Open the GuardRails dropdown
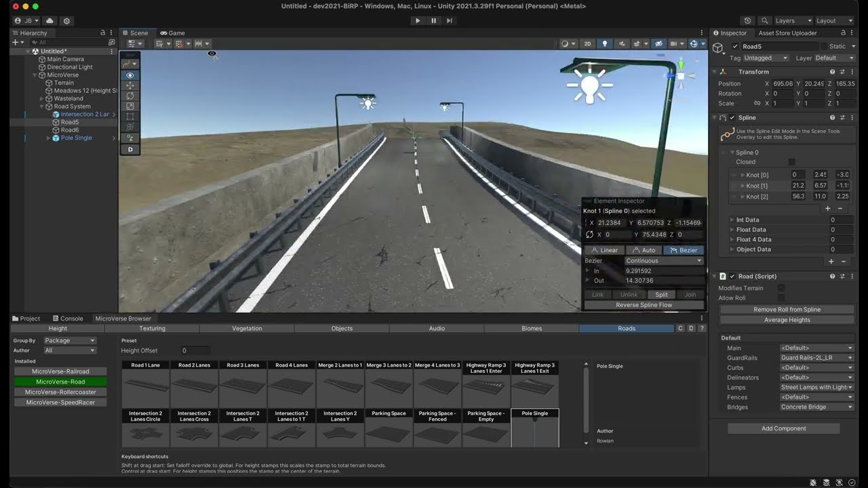 [816, 358]
